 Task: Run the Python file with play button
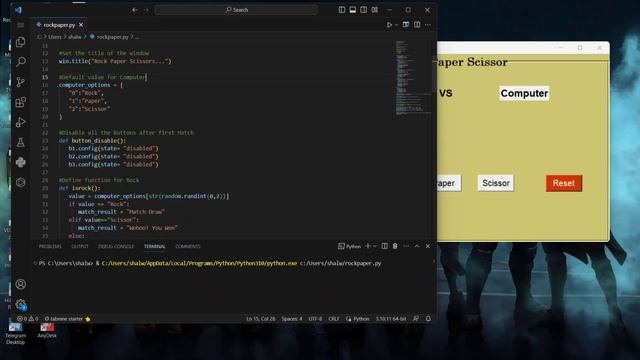pyautogui.click(x=389, y=25)
